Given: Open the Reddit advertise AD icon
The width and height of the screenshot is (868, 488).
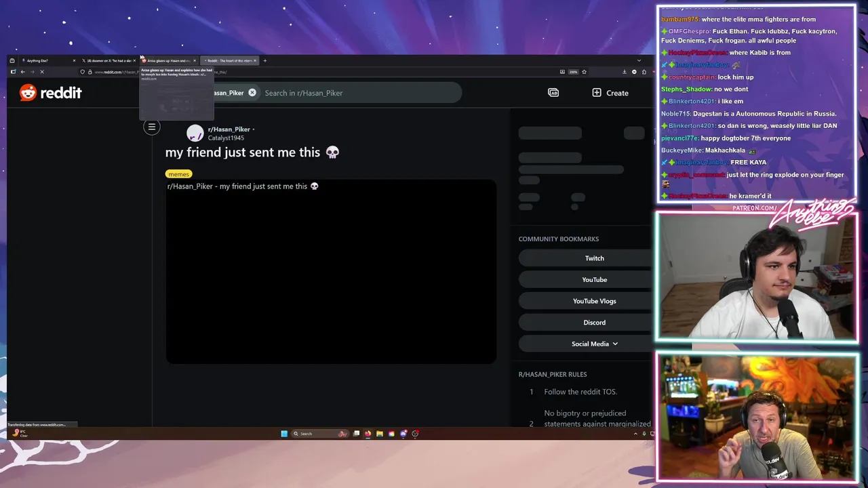Looking at the screenshot, I should 553,93.
